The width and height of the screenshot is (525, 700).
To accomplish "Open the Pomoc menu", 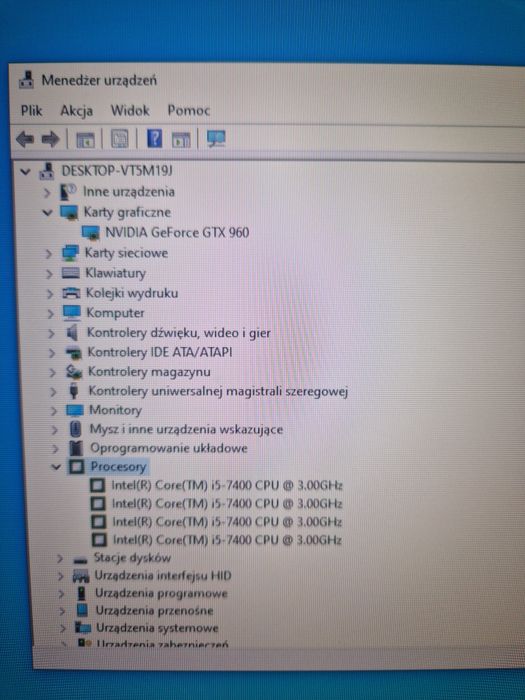I will (188, 110).
